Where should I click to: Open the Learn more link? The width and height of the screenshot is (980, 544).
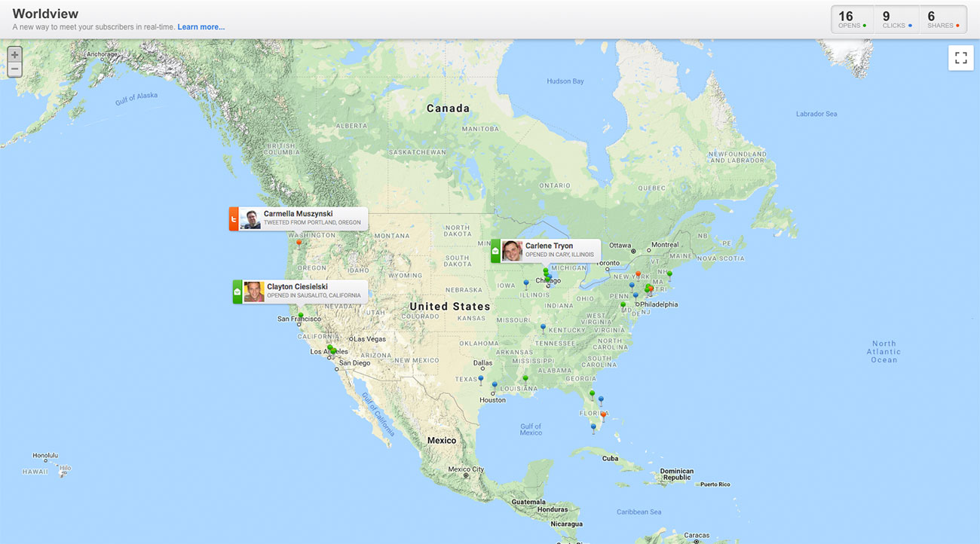[x=201, y=26]
